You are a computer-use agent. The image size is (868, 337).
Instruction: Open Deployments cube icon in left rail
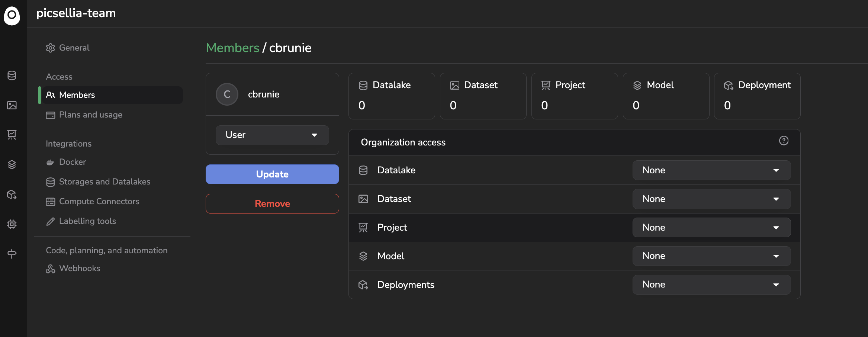pos(12,195)
